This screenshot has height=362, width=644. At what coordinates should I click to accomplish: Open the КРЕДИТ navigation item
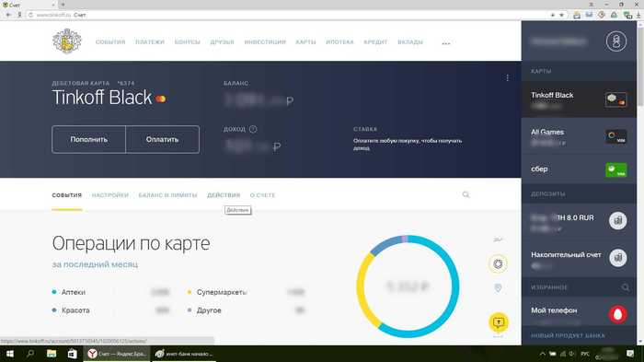tap(375, 42)
